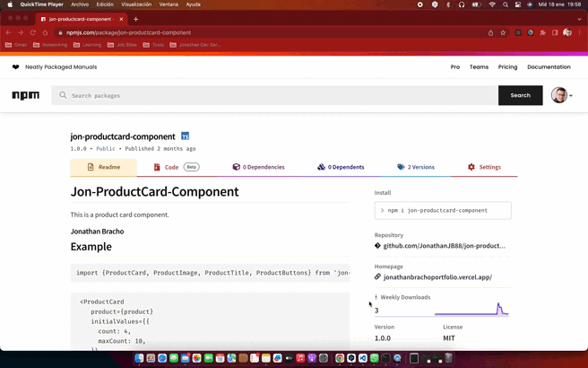Open Safari from the Dock

tap(162, 358)
